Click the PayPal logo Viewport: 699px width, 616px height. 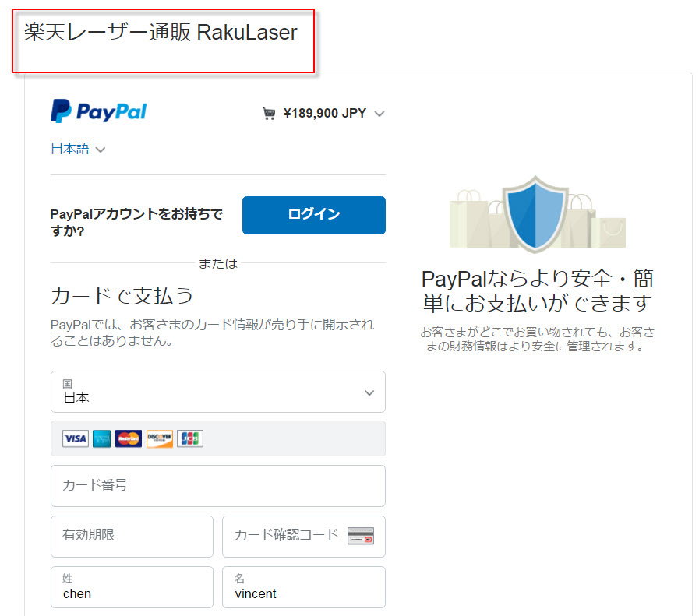pos(98,111)
